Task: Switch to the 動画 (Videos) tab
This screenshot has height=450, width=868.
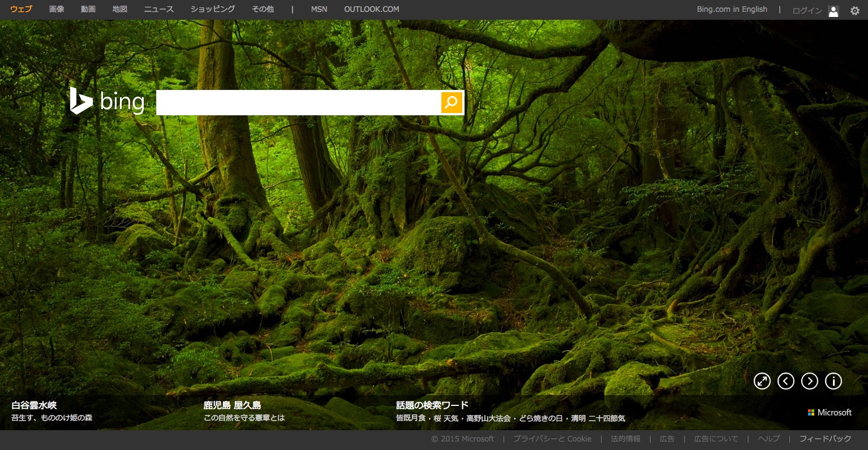Action: [x=88, y=9]
